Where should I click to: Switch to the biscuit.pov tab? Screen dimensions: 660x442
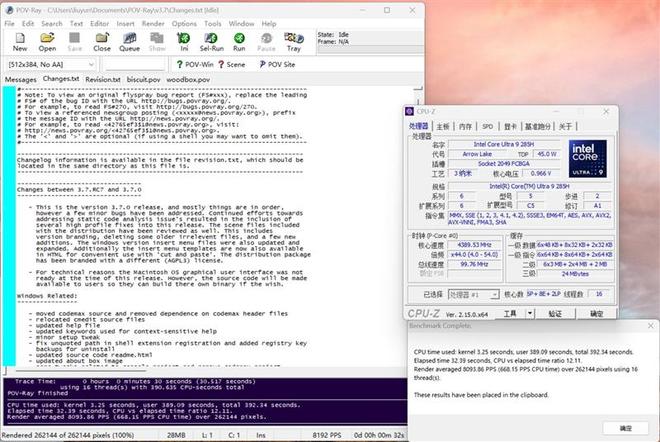click(x=144, y=79)
